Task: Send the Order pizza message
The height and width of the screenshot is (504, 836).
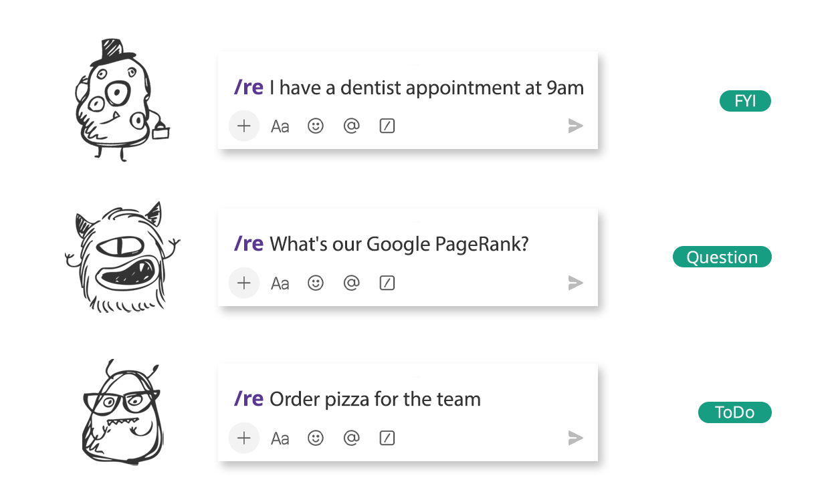Action: [x=575, y=438]
